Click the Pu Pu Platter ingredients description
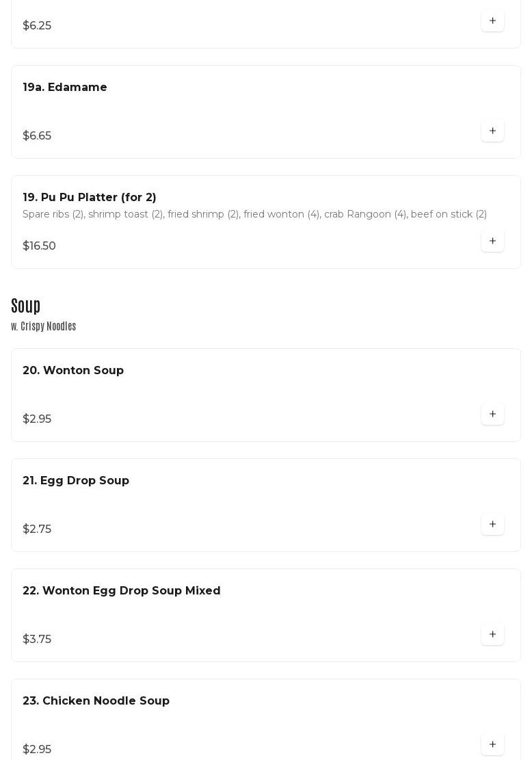 pos(254,215)
